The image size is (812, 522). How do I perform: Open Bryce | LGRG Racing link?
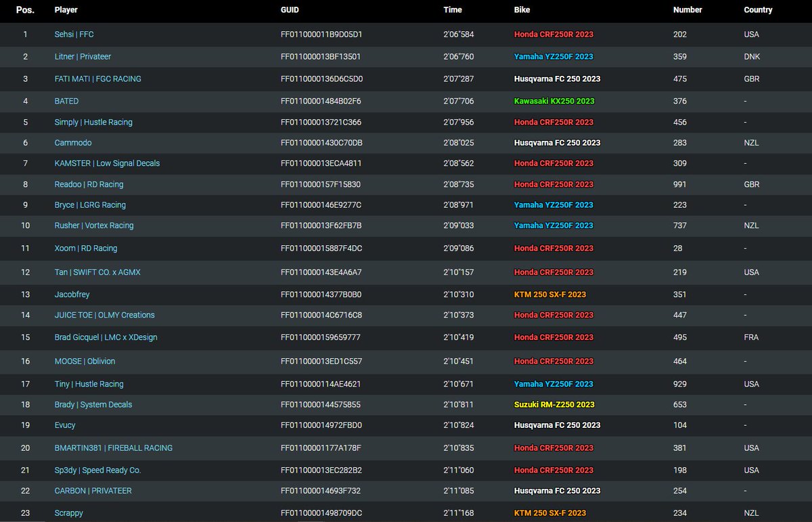click(90, 204)
